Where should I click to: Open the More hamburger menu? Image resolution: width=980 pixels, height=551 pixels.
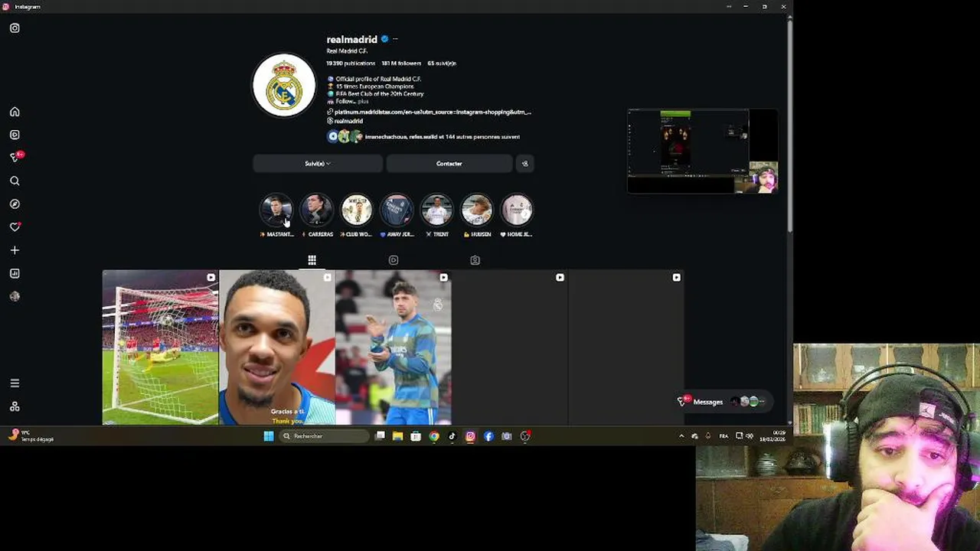pyautogui.click(x=15, y=383)
